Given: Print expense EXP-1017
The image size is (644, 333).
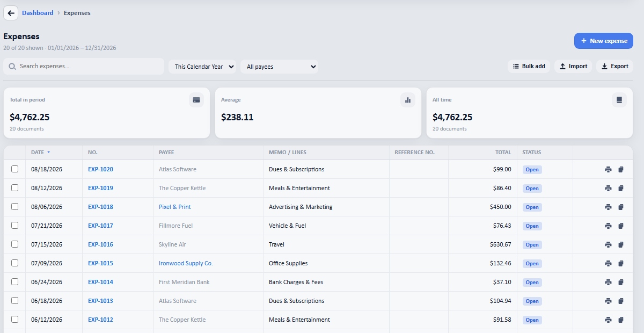Looking at the screenshot, I should (x=608, y=226).
